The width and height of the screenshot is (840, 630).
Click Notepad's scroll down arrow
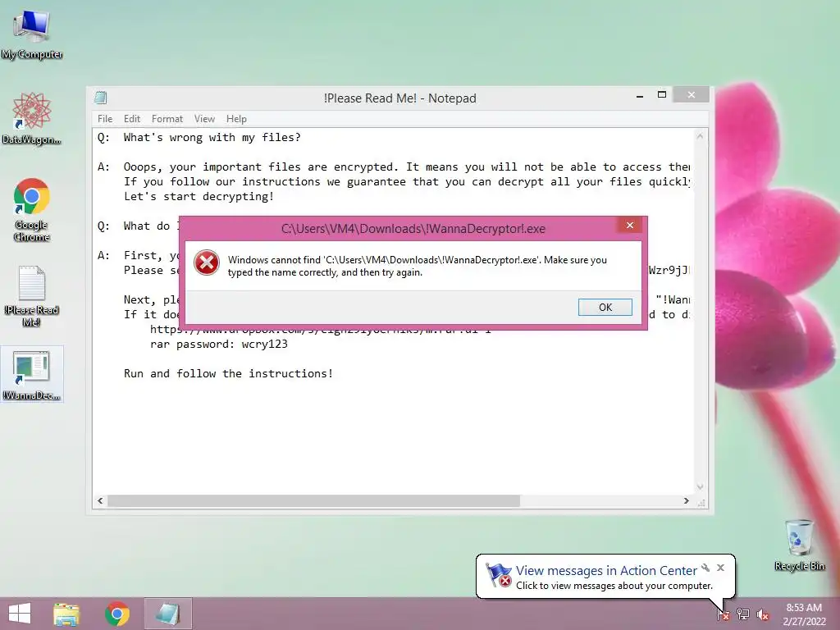(700, 487)
